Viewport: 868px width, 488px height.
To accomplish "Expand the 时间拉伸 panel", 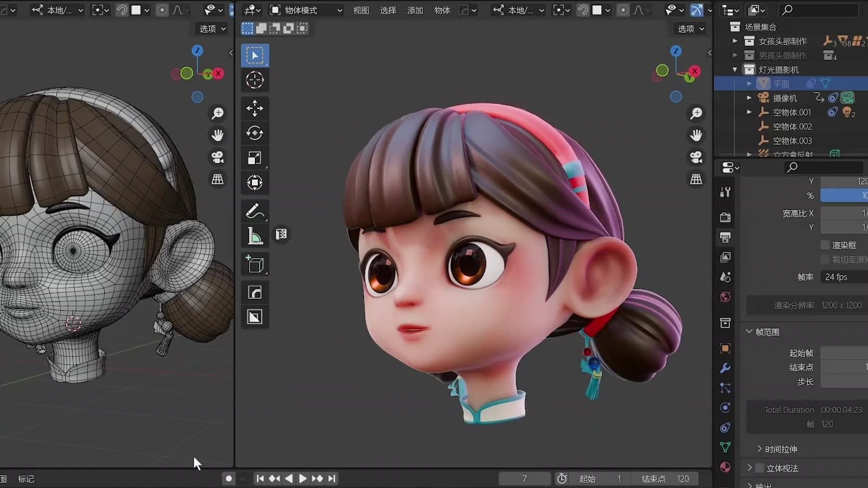I will point(759,449).
